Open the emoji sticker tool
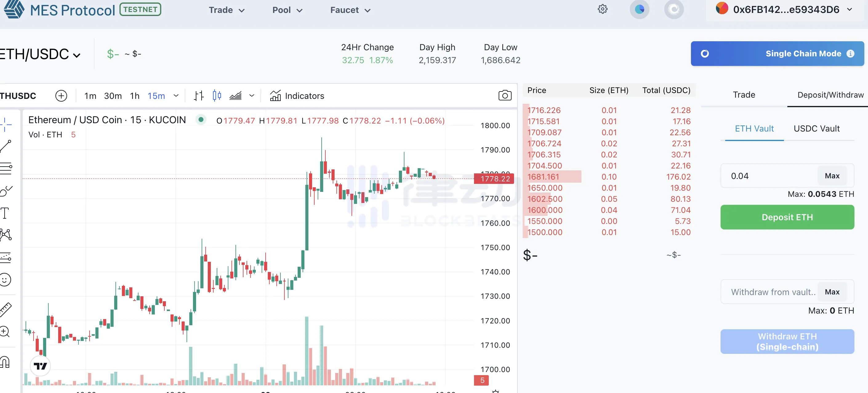The image size is (868, 393). click(x=6, y=279)
